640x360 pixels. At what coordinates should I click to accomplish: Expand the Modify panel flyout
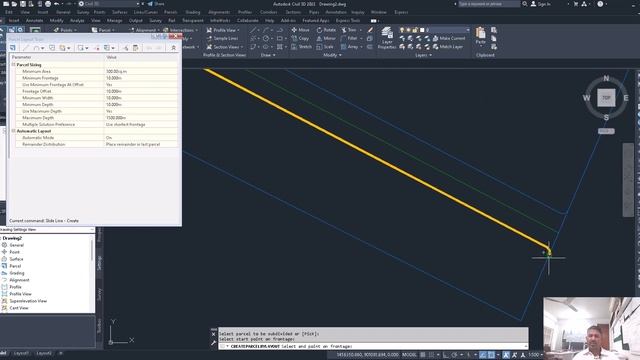click(332, 55)
